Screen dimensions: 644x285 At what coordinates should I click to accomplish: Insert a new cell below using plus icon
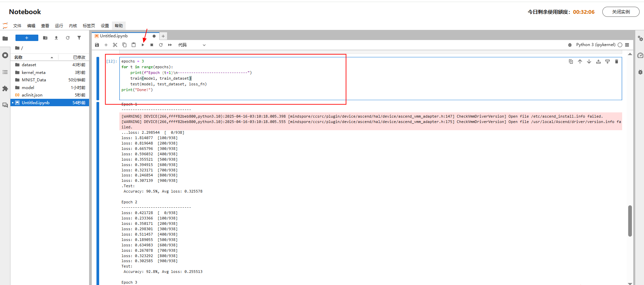[x=106, y=45]
